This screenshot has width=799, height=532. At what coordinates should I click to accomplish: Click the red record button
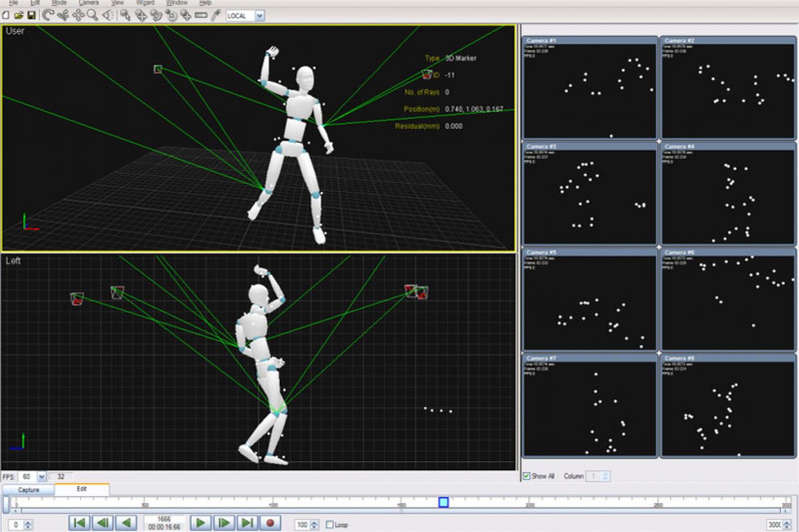[x=270, y=523]
